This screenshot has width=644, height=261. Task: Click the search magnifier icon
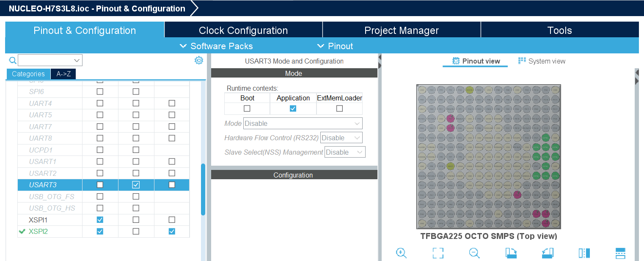coord(12,60)
